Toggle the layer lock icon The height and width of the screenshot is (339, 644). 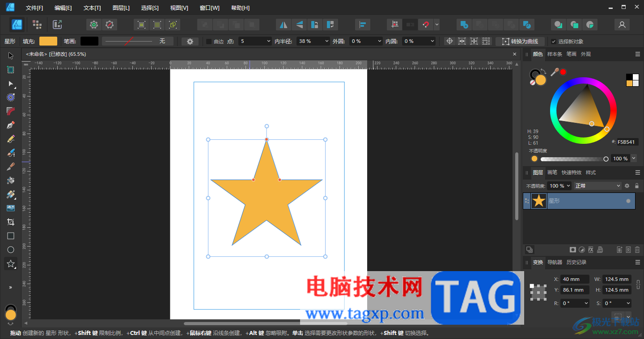(637, 186)
